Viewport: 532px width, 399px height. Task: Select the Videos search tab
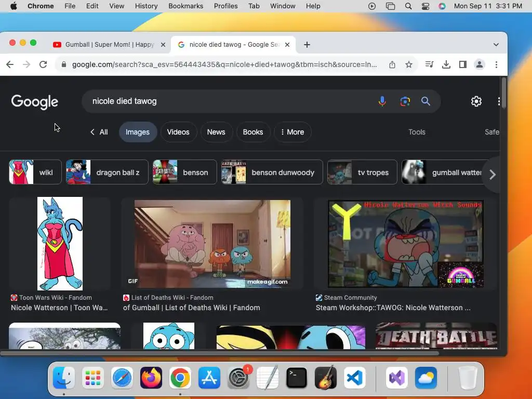pyautogui.click(x=178, y=132)
